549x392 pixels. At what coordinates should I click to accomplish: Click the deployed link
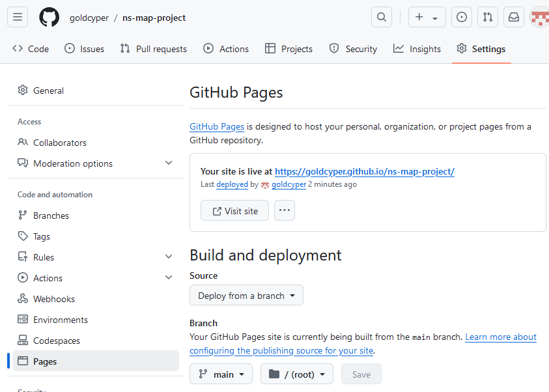232,184
